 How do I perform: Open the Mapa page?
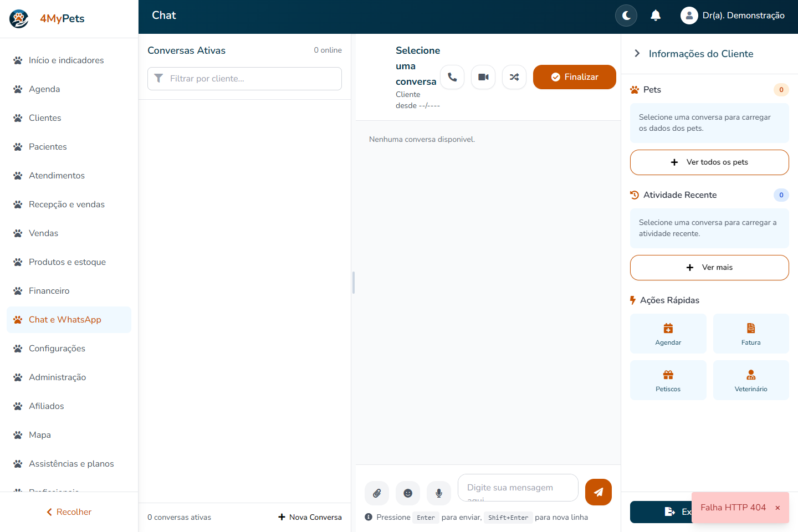pos(69,435)
